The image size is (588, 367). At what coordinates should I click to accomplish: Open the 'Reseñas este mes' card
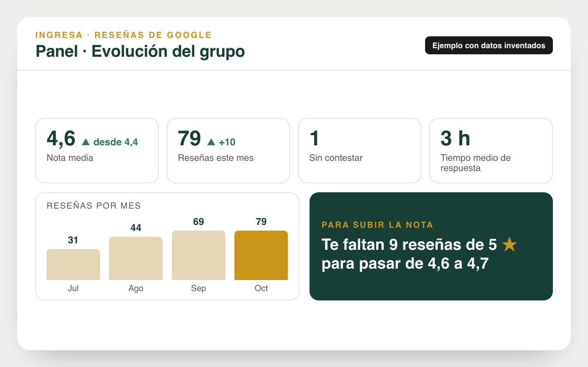pos(228,151)
